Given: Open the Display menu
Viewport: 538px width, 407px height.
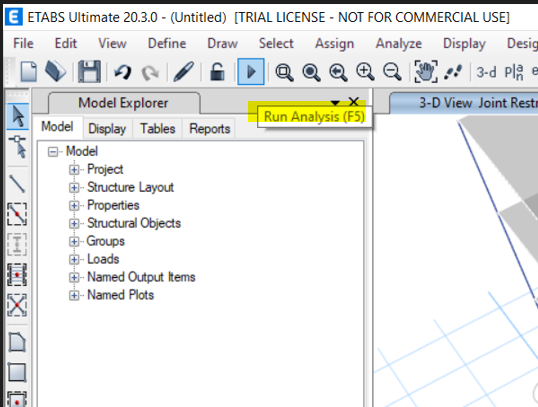Looking at the screenshot, I should 464,44.
